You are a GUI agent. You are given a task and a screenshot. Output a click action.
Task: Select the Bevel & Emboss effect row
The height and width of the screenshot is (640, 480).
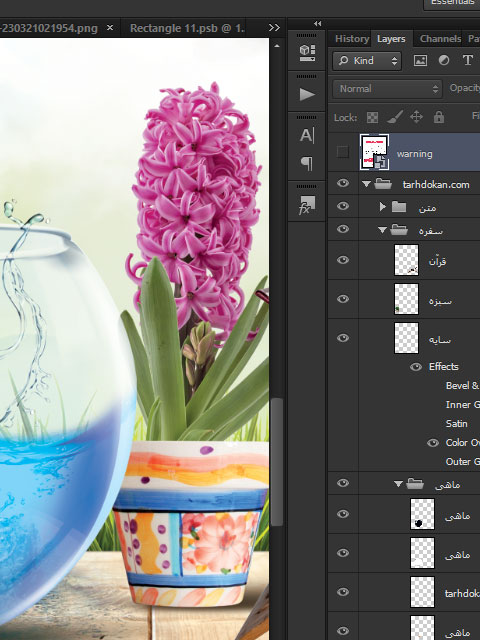[x=462, y=386]
